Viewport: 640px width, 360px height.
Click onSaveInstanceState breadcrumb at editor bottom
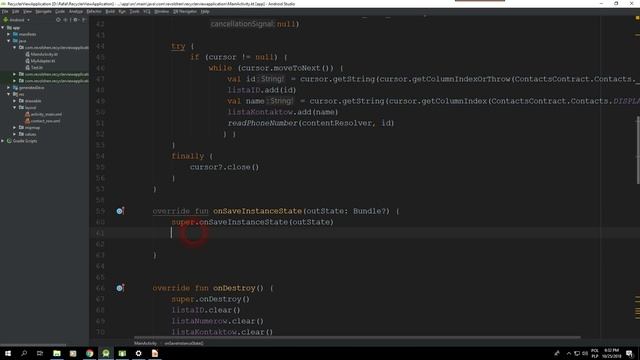[184, 343]
